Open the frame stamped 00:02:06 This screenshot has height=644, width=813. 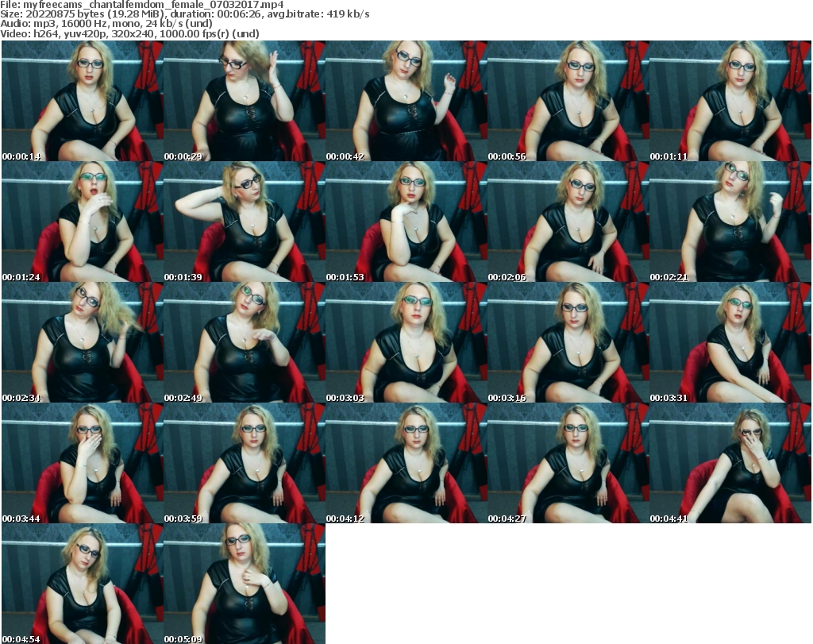568,222
